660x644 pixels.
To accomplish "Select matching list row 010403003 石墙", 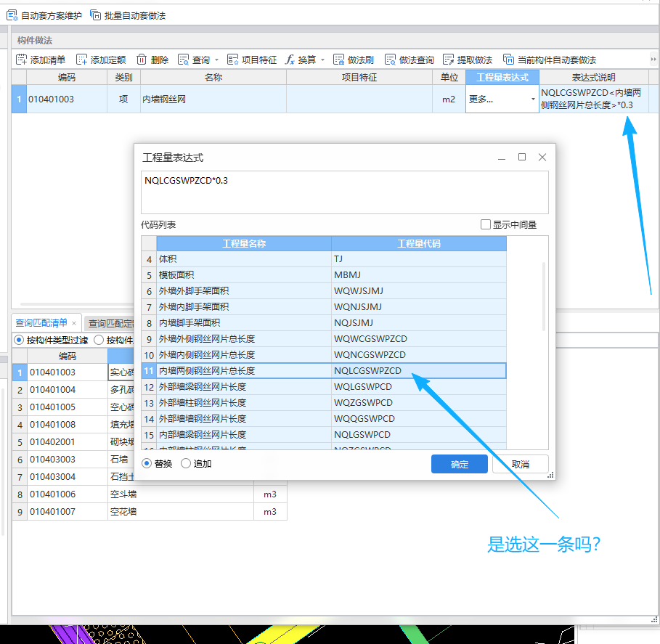I will (x=73, y=459).
